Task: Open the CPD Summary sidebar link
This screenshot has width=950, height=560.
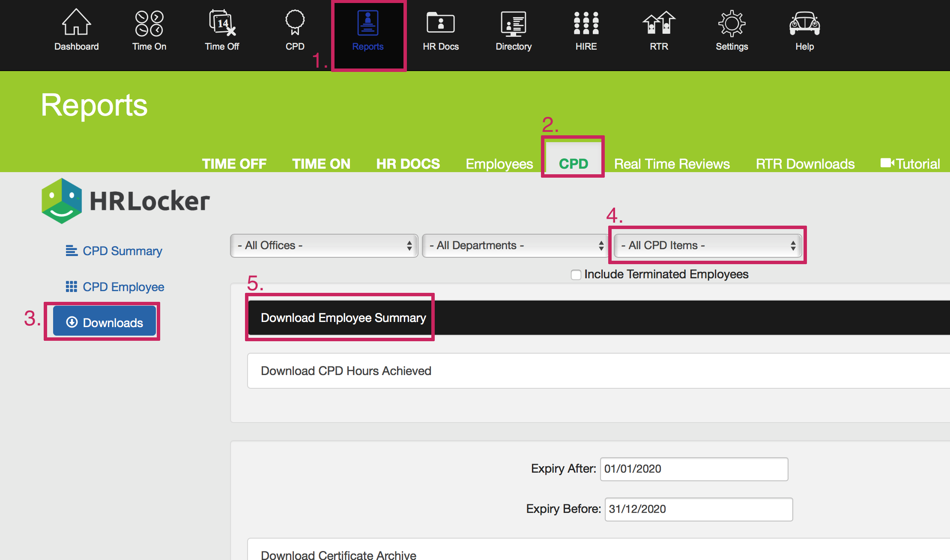Action: tap(122, 251)
